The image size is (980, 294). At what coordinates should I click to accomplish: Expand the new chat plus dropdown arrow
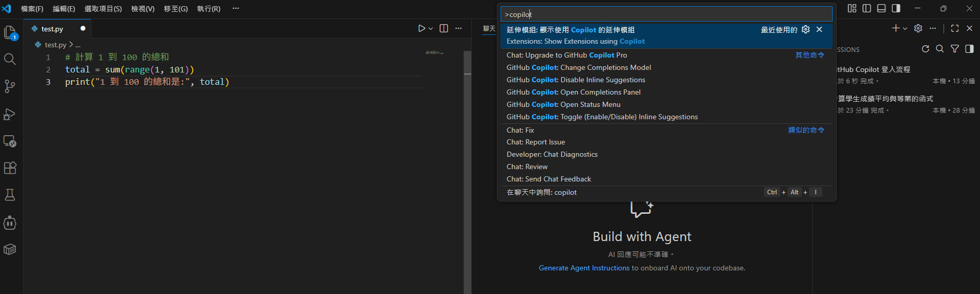point(905,29)
